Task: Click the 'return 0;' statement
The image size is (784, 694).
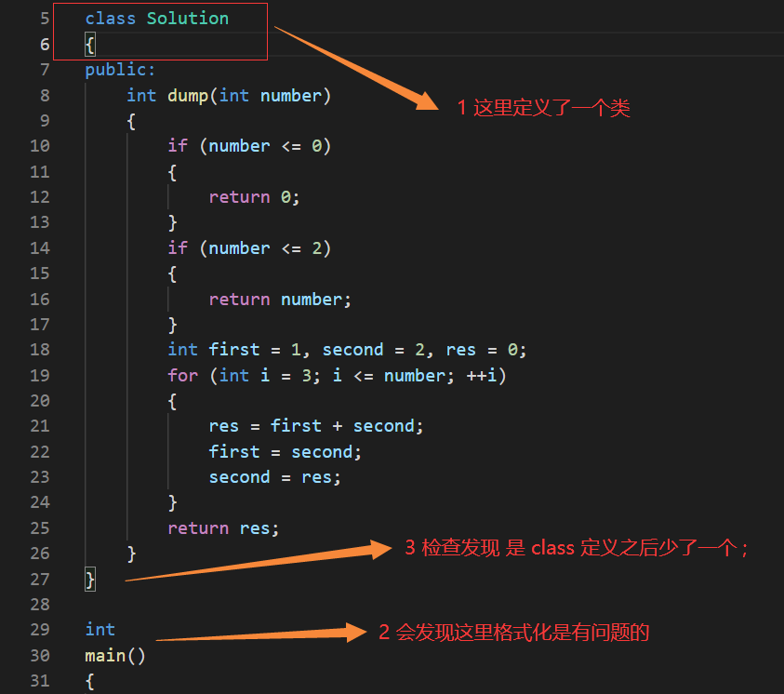Action: coord(254,197)
